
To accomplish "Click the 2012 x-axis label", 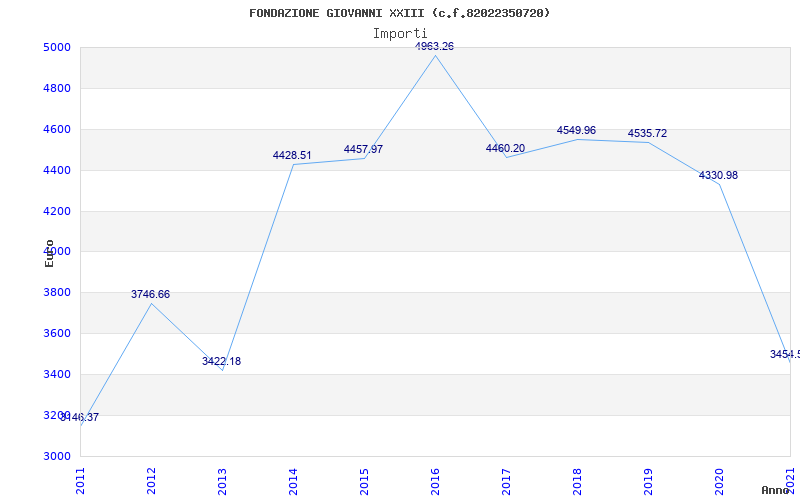I will click(x=151, y=482).
